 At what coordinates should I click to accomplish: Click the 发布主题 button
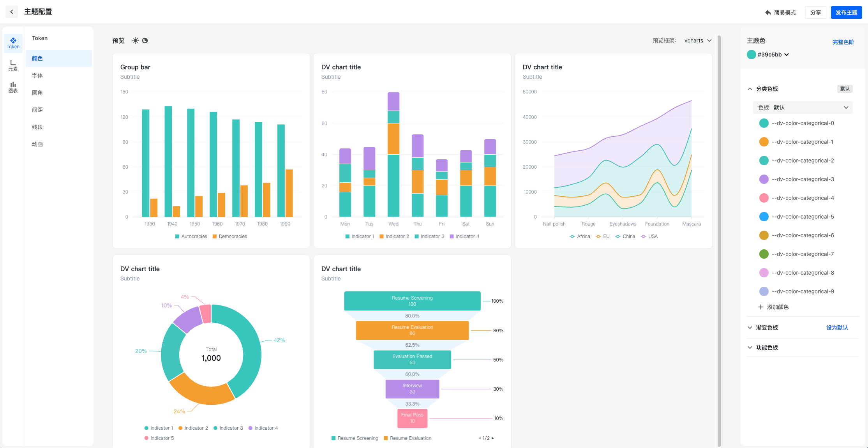(x=846, y=12)
